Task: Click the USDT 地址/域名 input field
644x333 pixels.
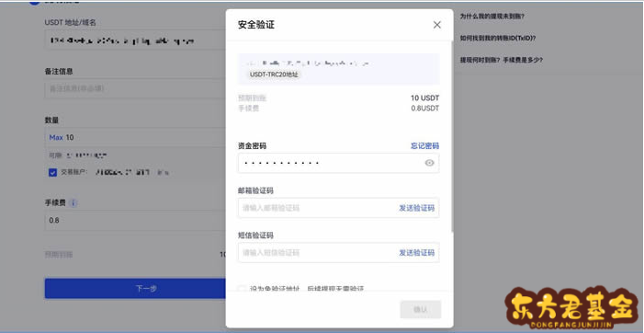Action: [135, 40]
